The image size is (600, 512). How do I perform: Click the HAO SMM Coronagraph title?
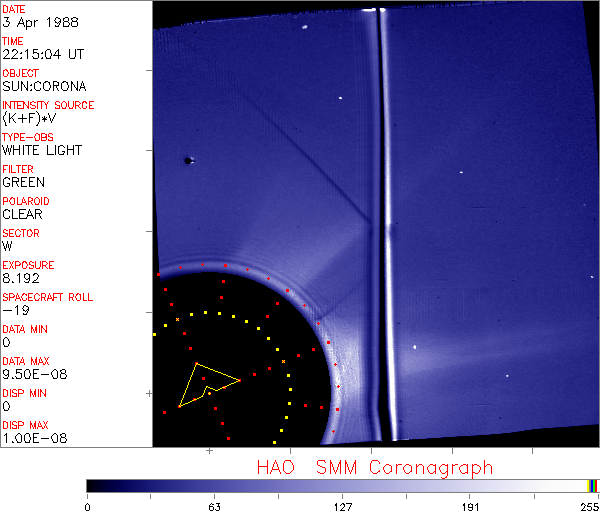[x=375, y=468]
